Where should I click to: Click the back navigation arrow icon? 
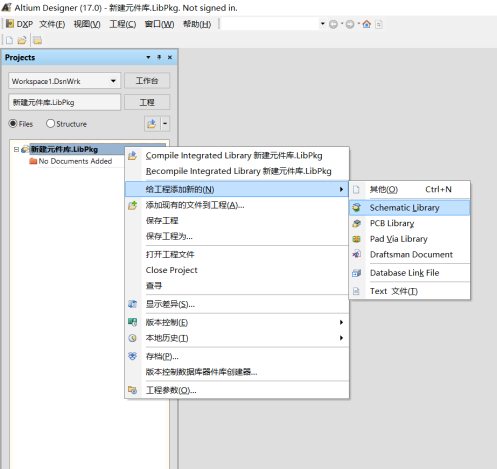point(333,24)
